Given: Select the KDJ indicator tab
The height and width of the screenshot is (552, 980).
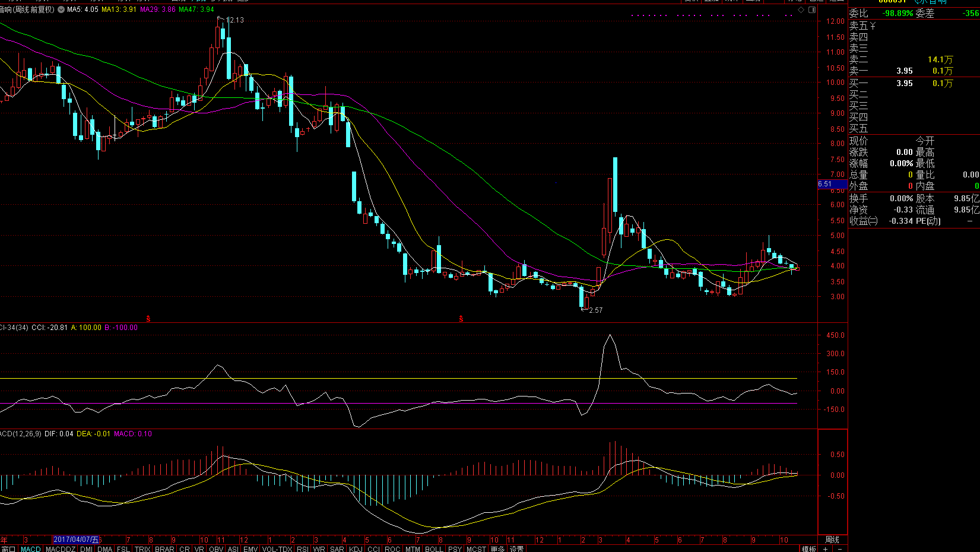Looking at the screenshot, I should (x=356, y=548).
